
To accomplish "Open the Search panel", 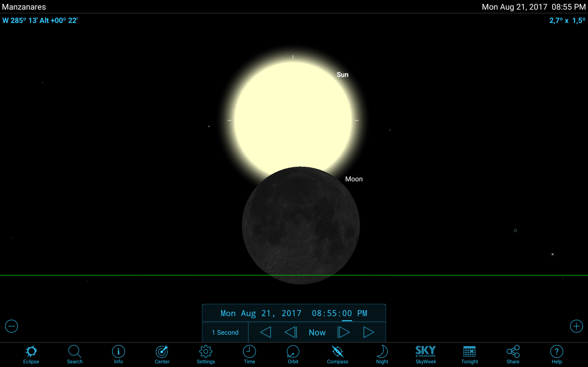I will (x=74, y=354).
